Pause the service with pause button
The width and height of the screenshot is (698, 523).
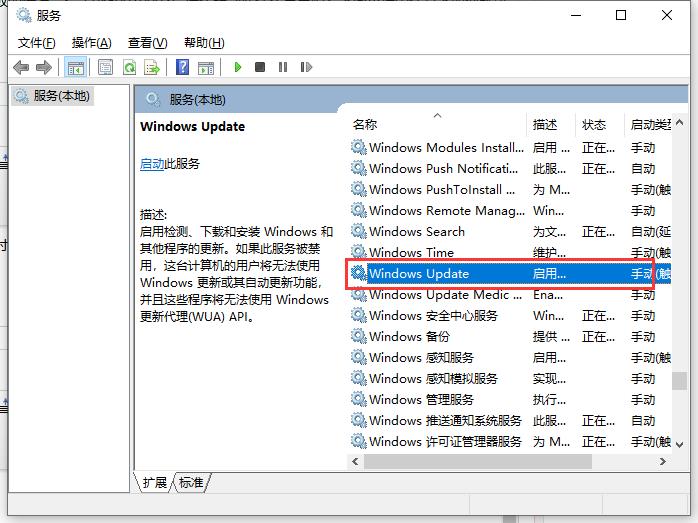(x=283, y=67)
